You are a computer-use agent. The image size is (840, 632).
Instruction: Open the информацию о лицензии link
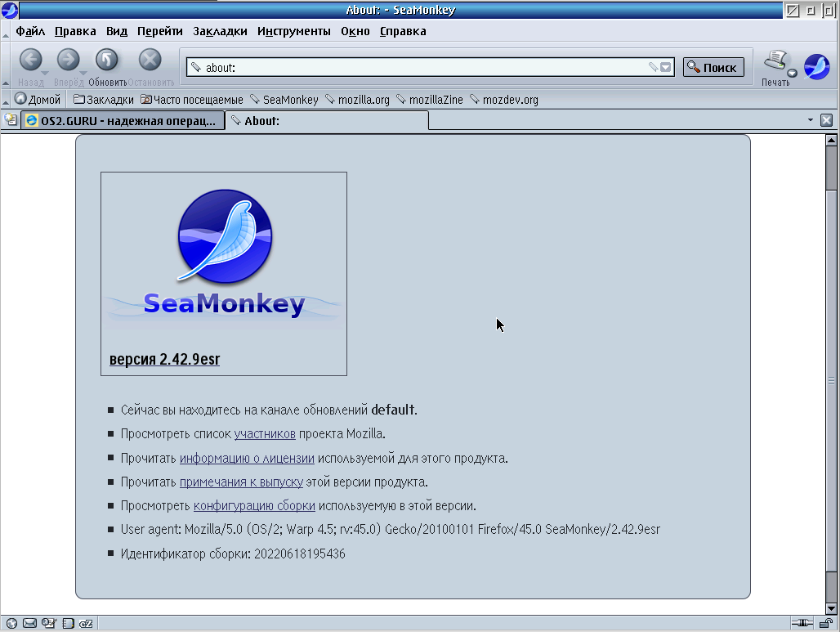coord(247,459)
